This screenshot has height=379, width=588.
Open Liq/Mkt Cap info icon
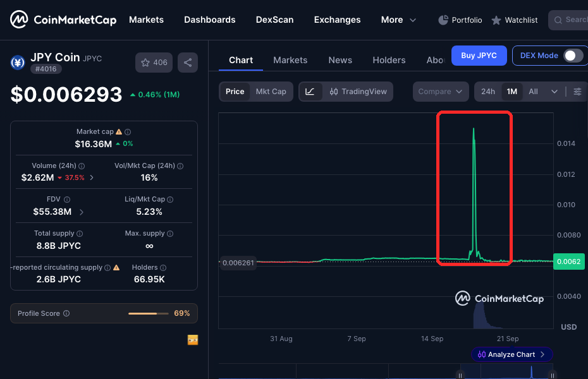pyautogui.click(x=170, y=200)
